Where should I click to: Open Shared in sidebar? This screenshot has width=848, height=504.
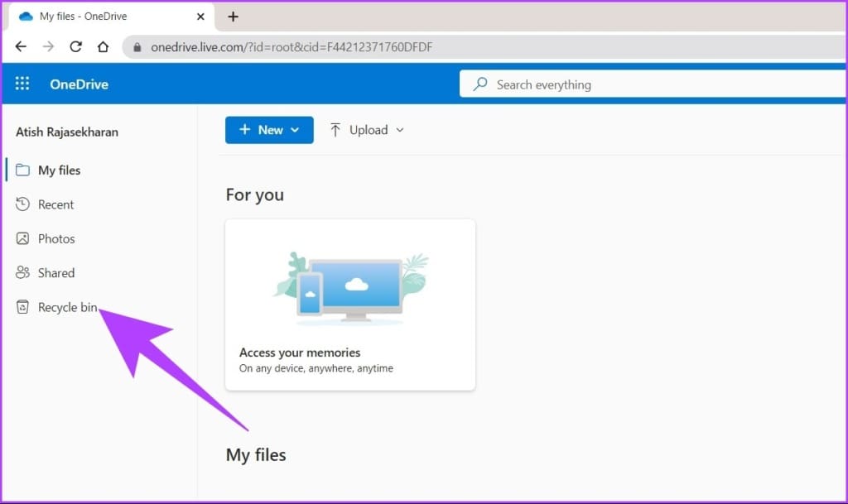[56, 273]
